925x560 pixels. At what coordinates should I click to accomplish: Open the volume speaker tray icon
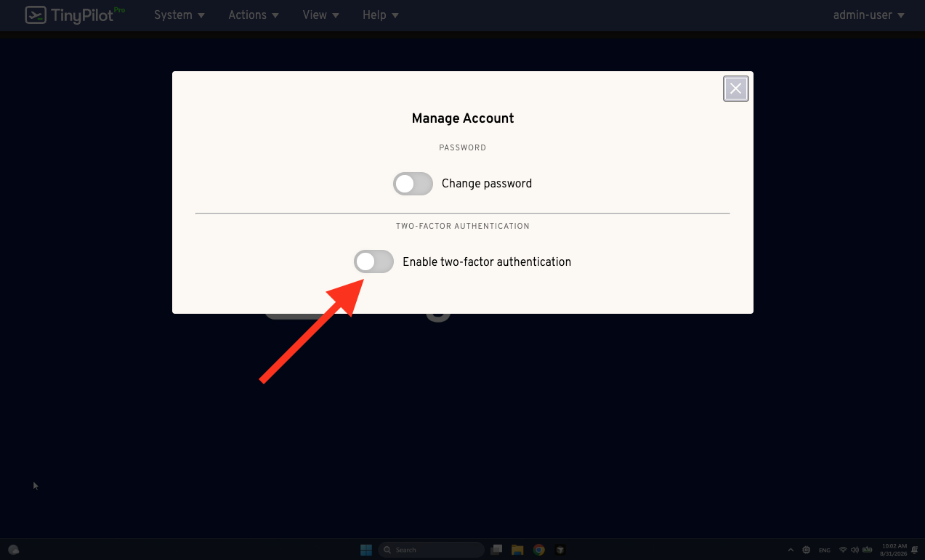[x=855, y=550]
